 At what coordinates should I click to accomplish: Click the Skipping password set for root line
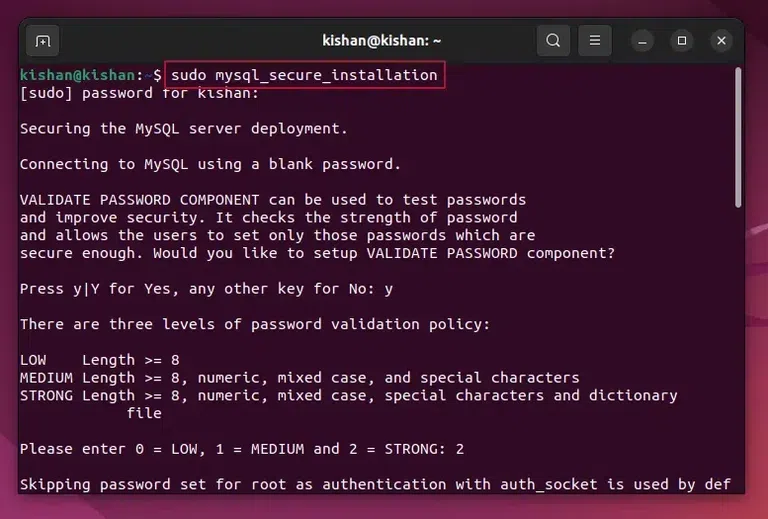[375, 485]
